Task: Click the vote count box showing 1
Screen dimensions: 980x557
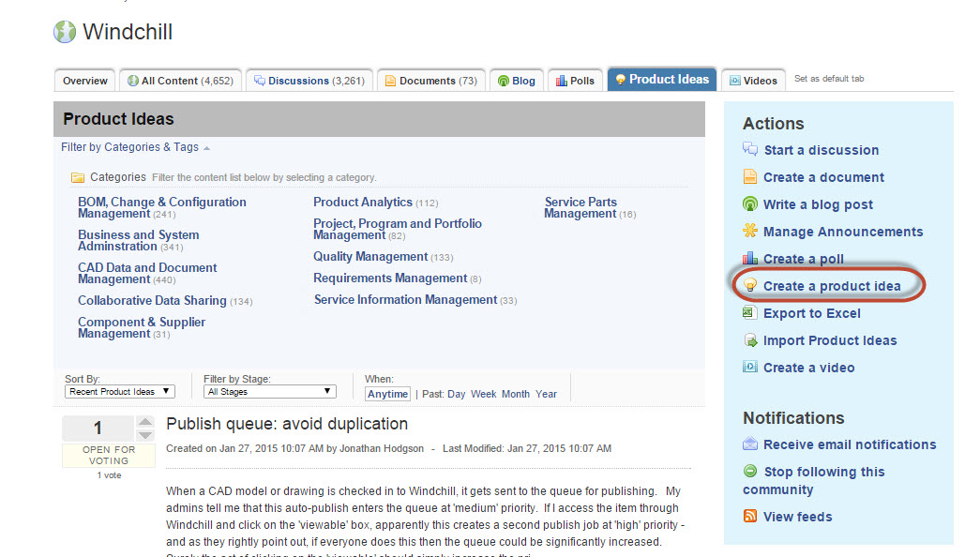Action: click(x=98, y=429)
